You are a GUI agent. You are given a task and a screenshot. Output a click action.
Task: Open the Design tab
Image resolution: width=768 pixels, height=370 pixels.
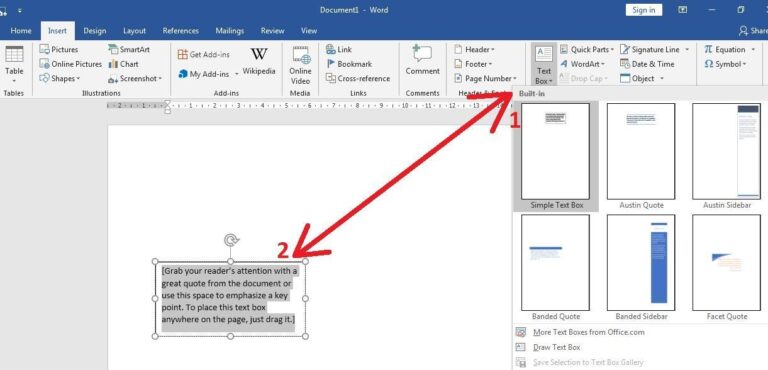click(95, 30)
